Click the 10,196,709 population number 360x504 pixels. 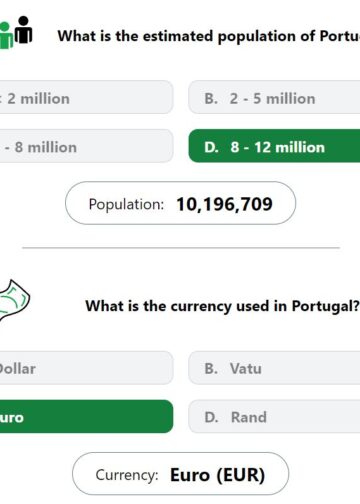click(x=224, y=204)
